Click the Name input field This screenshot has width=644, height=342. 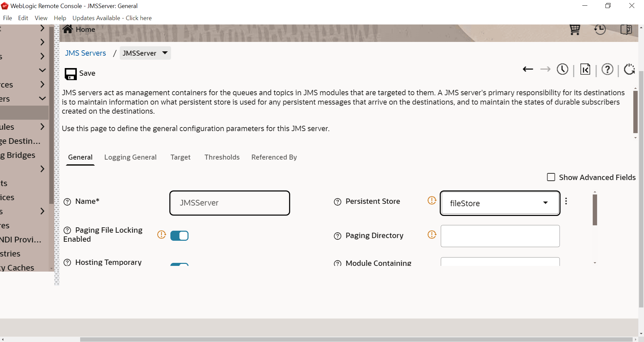coord(230,203)
